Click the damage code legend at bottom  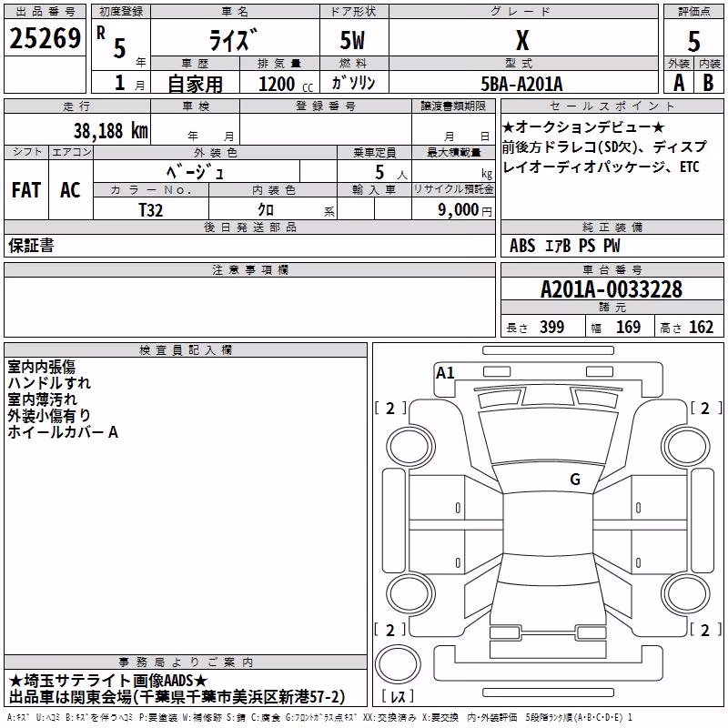pos(320,718)
